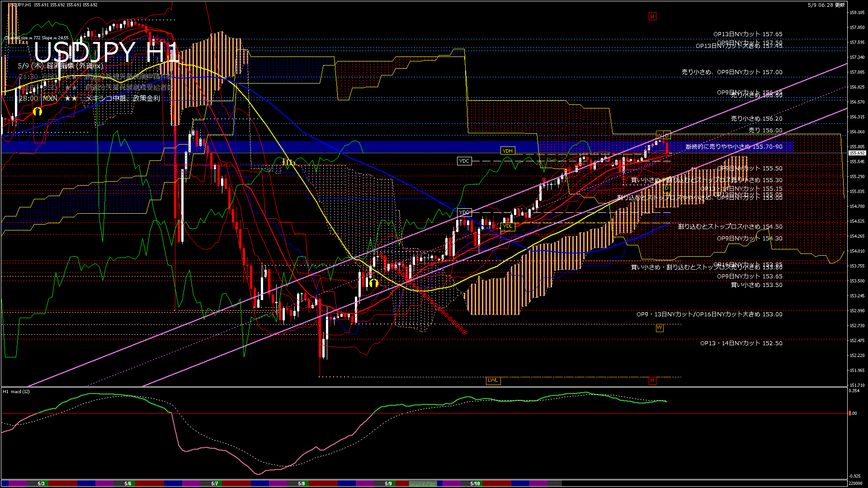868x488 pixels.
Task: Click the H1 macd (12) indicator label
Action: click(x=16, y=392)
